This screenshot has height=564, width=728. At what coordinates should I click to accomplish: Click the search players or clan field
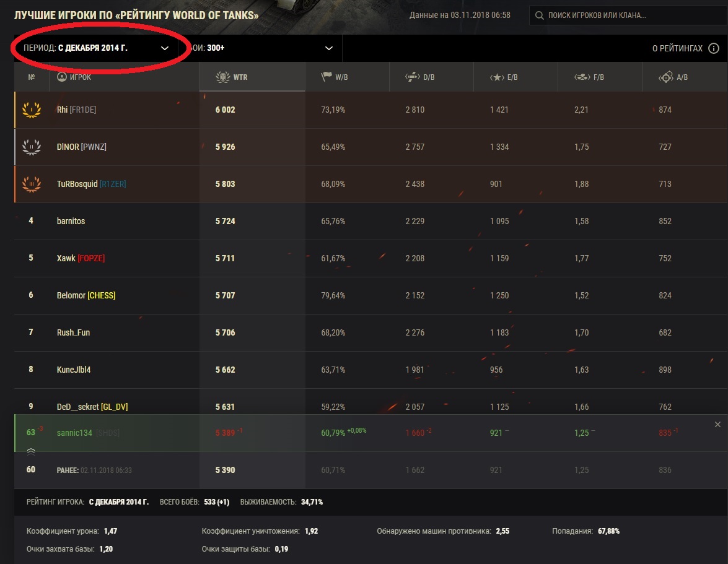[x=628, y=15]
